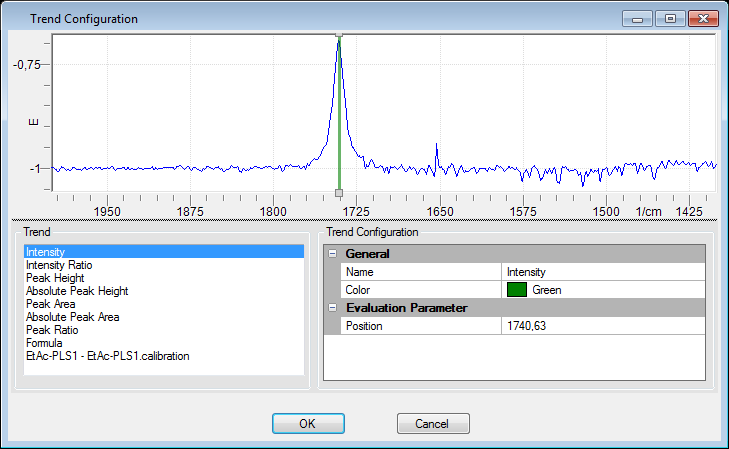The width and height of the screenshot is (729, 449).
Task: Collapse the General property section
Action: click(x=332, y=254)
